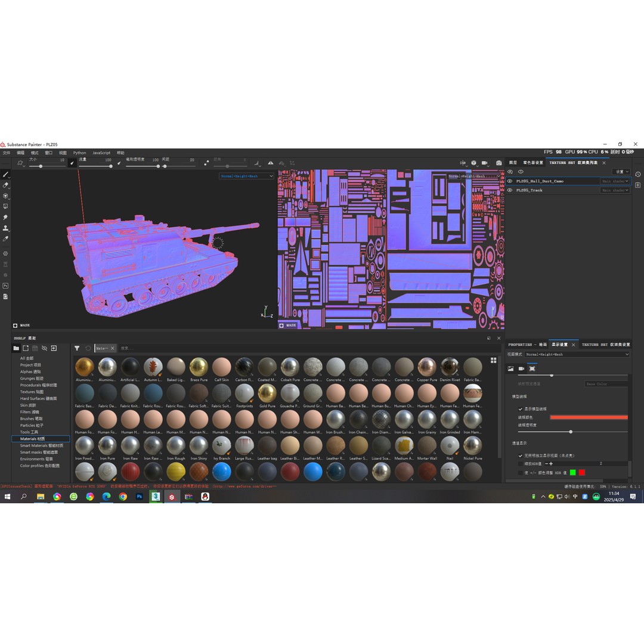Open the 视图模式 dropdown in display settings

click(x=577, y=354)
